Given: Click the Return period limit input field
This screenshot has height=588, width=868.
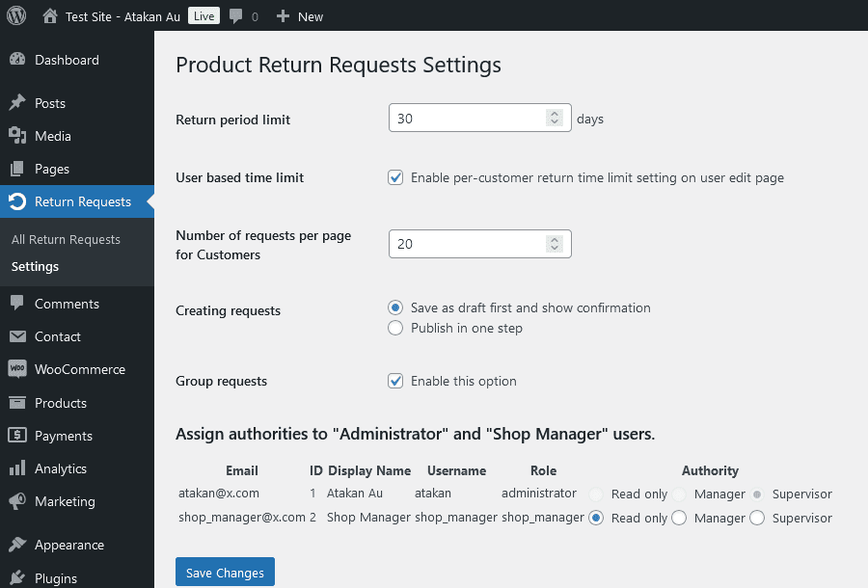Looking at the screenshot, I should 480,118.
